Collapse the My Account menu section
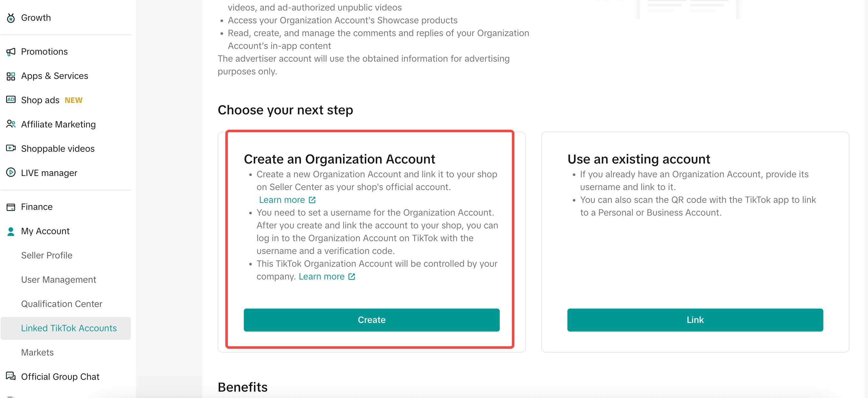Image resolution: width=868 pixels, height=398 pixels. (45, 231)
